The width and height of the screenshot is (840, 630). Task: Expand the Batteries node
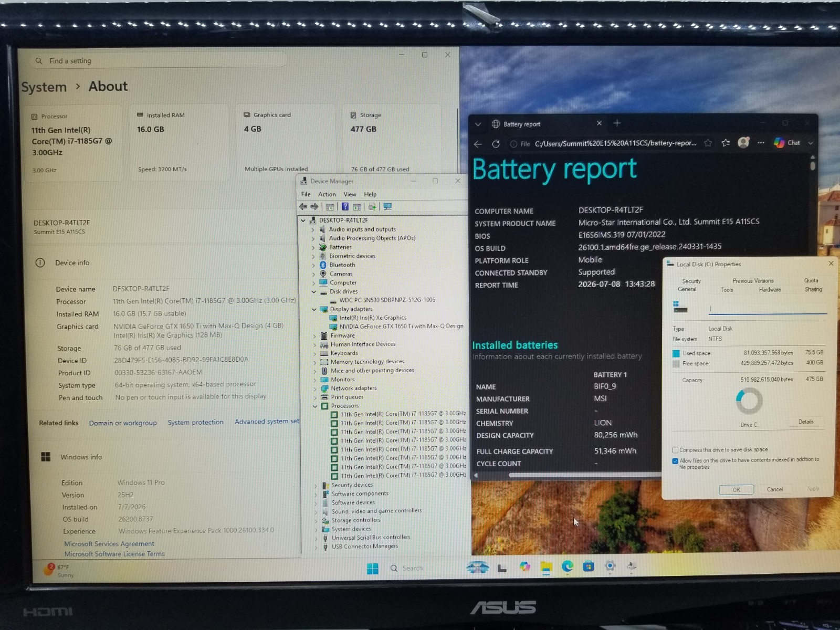tap(313, 247)
